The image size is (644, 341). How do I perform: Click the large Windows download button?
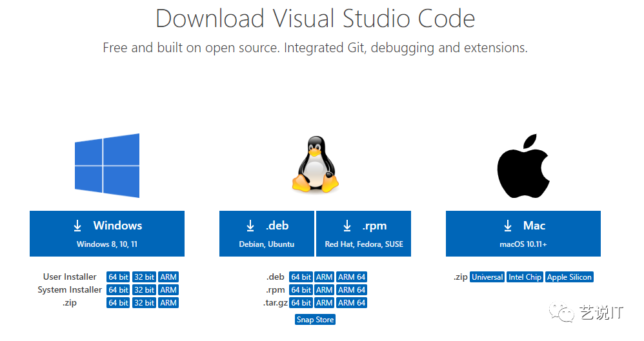(x=107, y=233)
